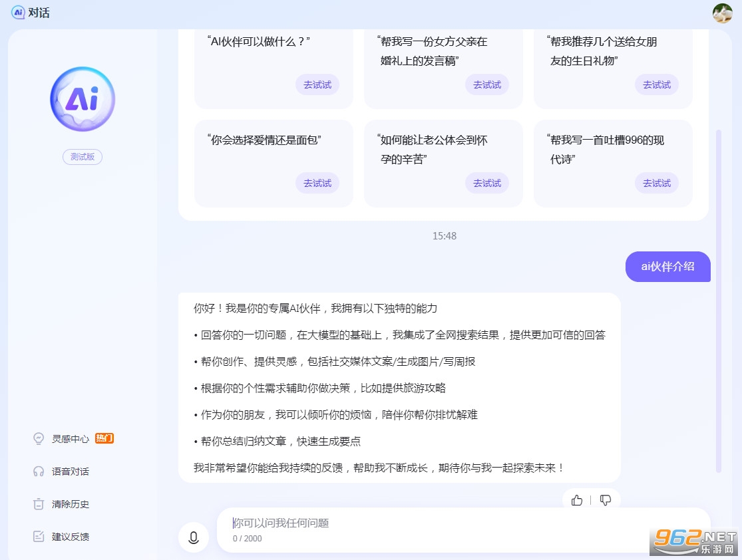Screen dimensions: 742x560
Task: Click the message input field
Action: pos(464,529)
